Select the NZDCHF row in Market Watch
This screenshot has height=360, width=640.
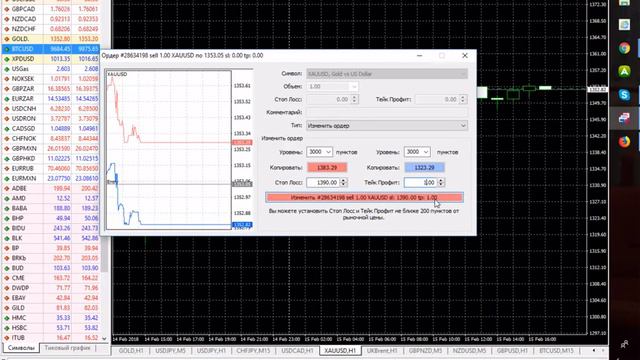click(x=51, y=29)
